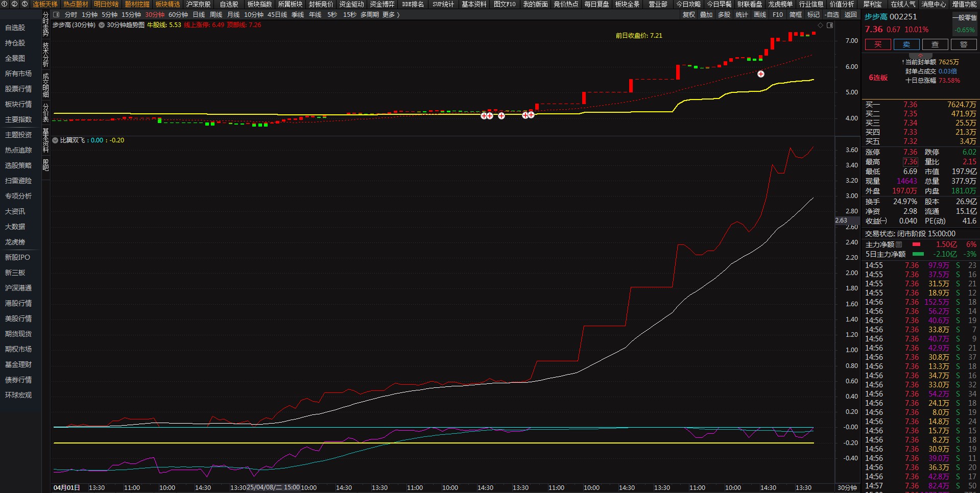Click the 买 buy button
The image size is (980, 493).
[x=878, y=44]
